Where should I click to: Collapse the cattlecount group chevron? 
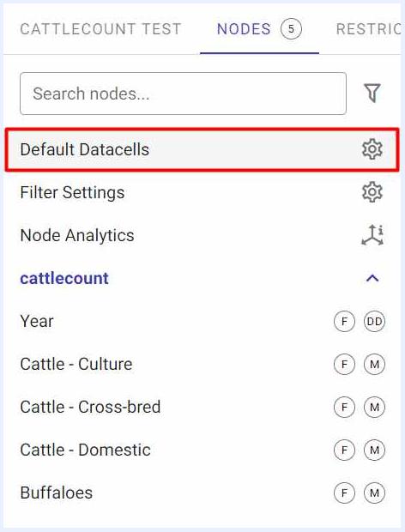click(x=372, y=278)
